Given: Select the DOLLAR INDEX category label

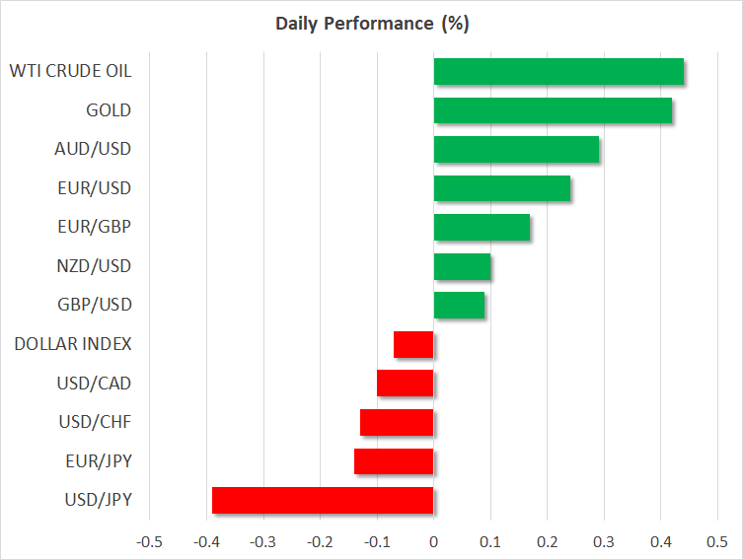Looking at the screenshot, I should [73, 344].
